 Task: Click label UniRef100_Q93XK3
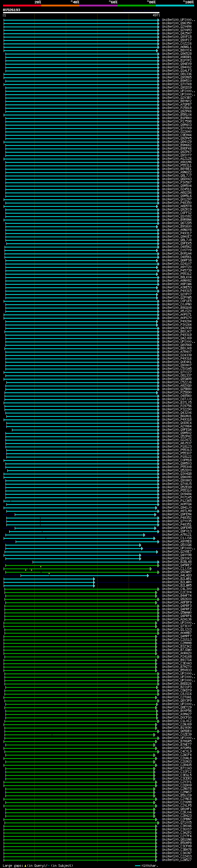tap(176, 558)
